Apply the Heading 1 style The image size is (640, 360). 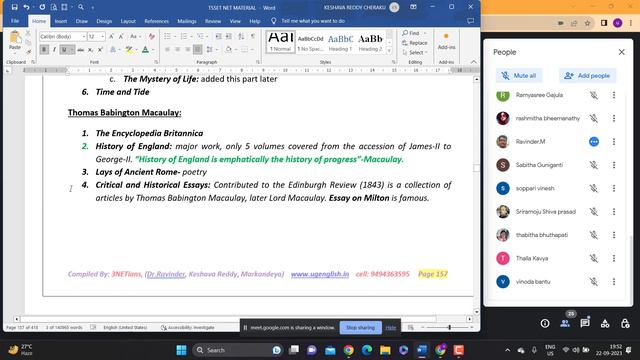coord(340,42)
